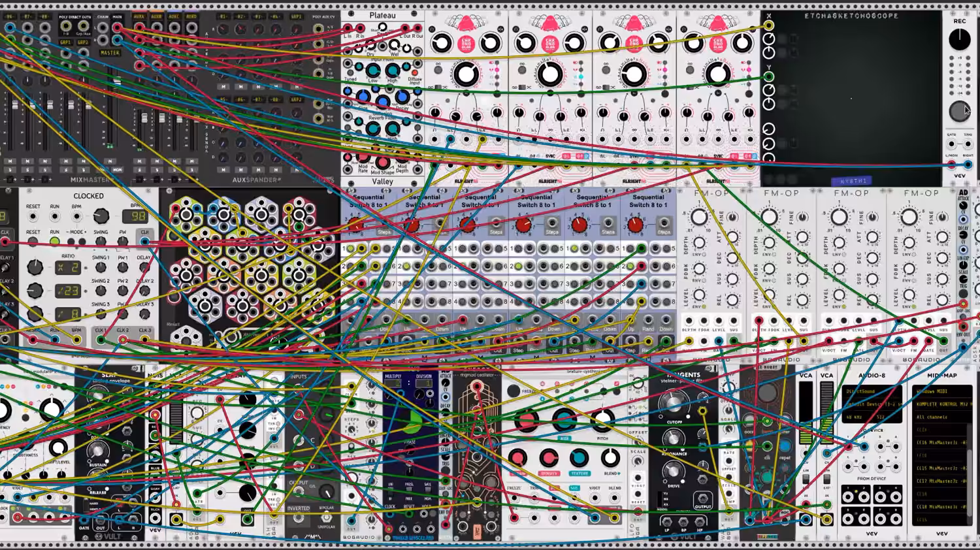Viewport: 980px width, 550px height.
Task: Click the DRIVE knob on the Tangents filter
Action: pos(672,471)
